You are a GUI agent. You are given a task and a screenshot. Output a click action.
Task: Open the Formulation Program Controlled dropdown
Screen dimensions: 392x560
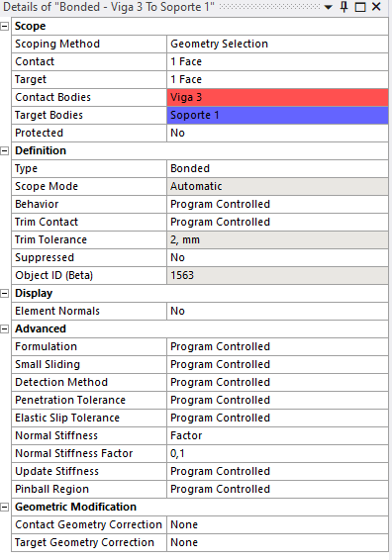pos(277,347)
